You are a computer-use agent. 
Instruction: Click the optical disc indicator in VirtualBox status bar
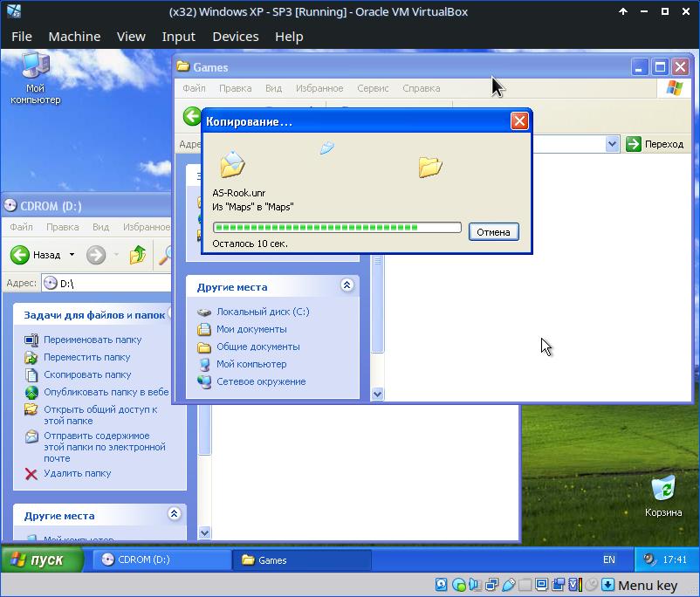458,584
